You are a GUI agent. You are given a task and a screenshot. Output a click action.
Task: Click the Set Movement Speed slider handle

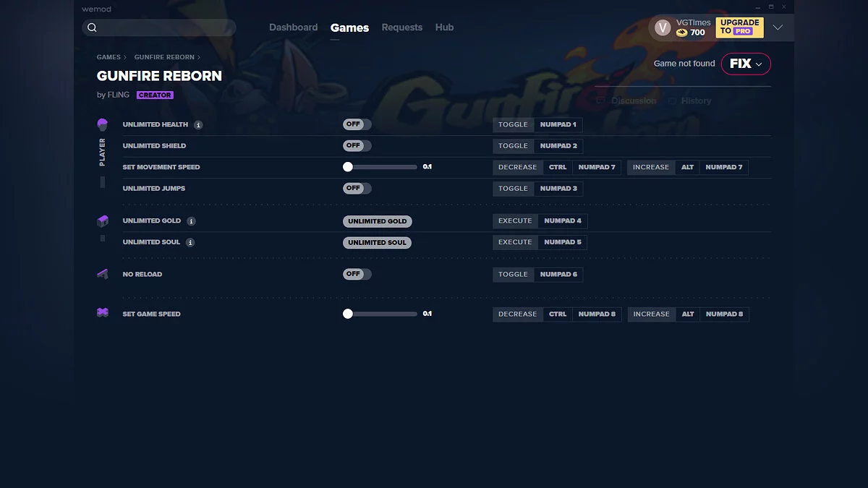tap(348, 166)
